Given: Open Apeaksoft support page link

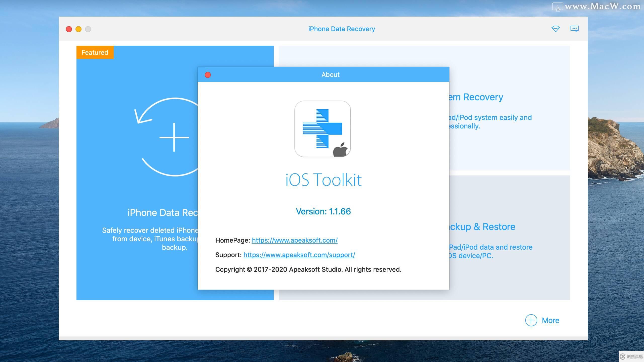Looking at the screenshot, I should [x=299, y=255].
